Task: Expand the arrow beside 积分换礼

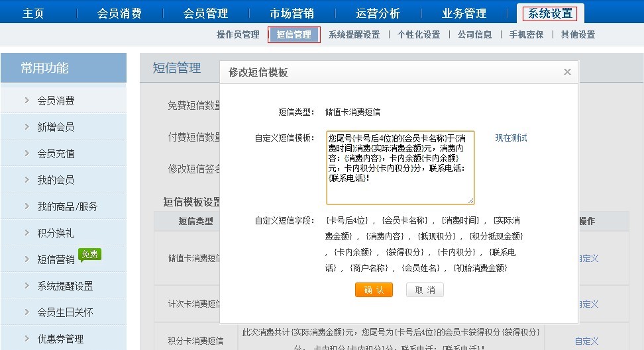Action: pos(27,233)
